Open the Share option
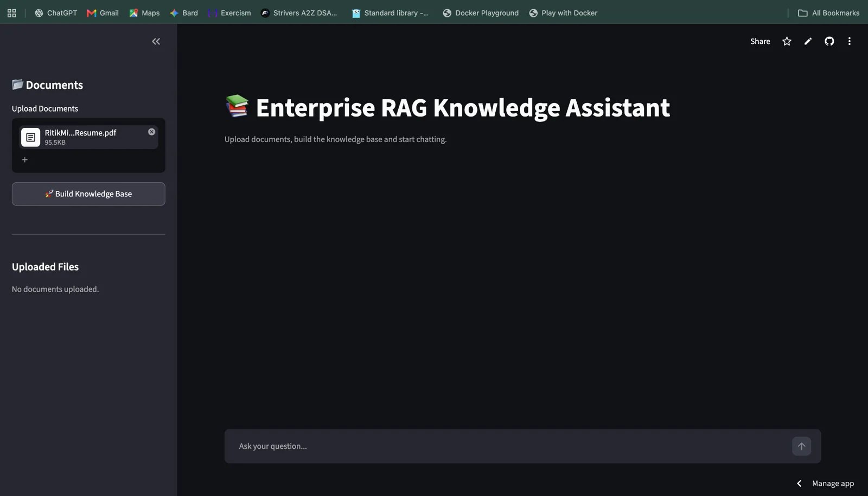The image size is (868, 496). (760, 41)
